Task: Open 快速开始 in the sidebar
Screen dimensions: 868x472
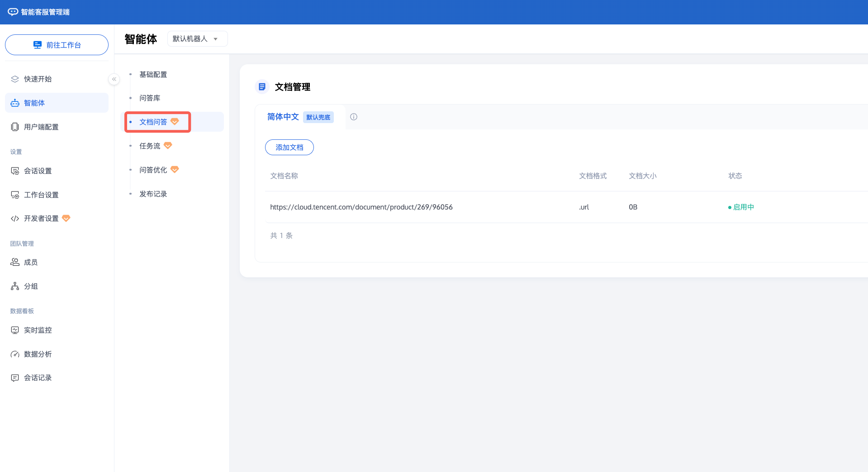Action: pos(38,79)
